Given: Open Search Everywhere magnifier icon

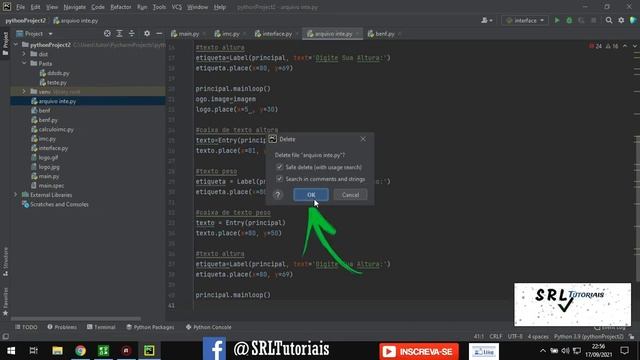Looking at the screenshot, I should (x=609, y=20).
